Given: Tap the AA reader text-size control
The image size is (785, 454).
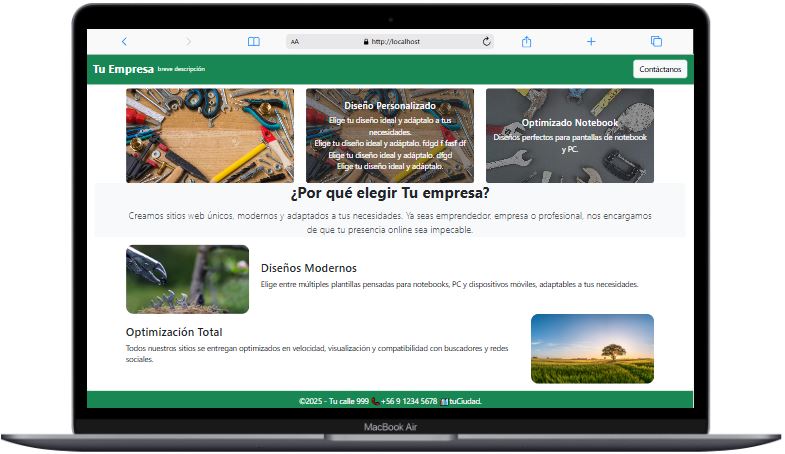Looking at the screenshot, I should pos(295,42).
